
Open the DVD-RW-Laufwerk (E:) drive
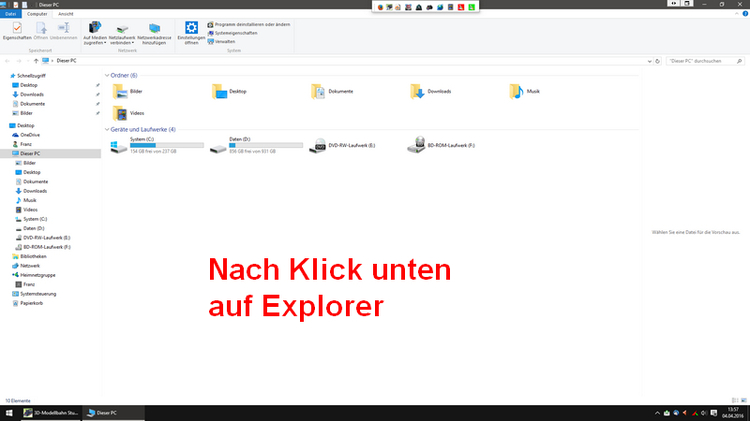tap(318, 146)
